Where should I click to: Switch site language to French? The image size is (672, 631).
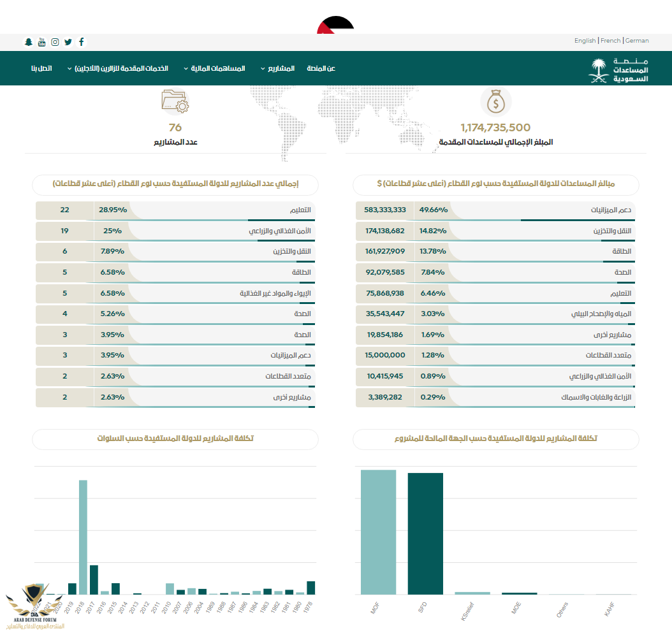[610, 41]
